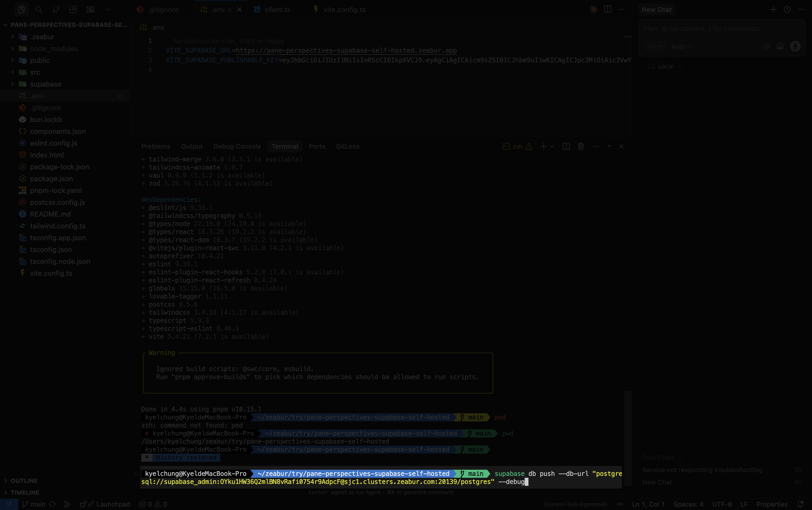The image size is (812, 510).
Task: Start voice input with the microphone icon
Action: coord(795,46)
